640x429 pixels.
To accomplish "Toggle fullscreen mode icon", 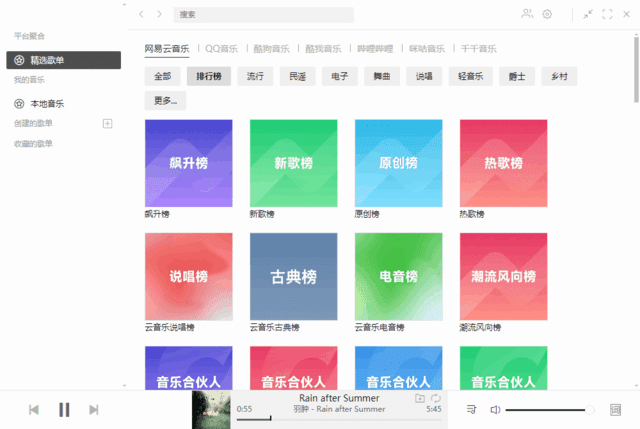I will [x=607, y=14].
